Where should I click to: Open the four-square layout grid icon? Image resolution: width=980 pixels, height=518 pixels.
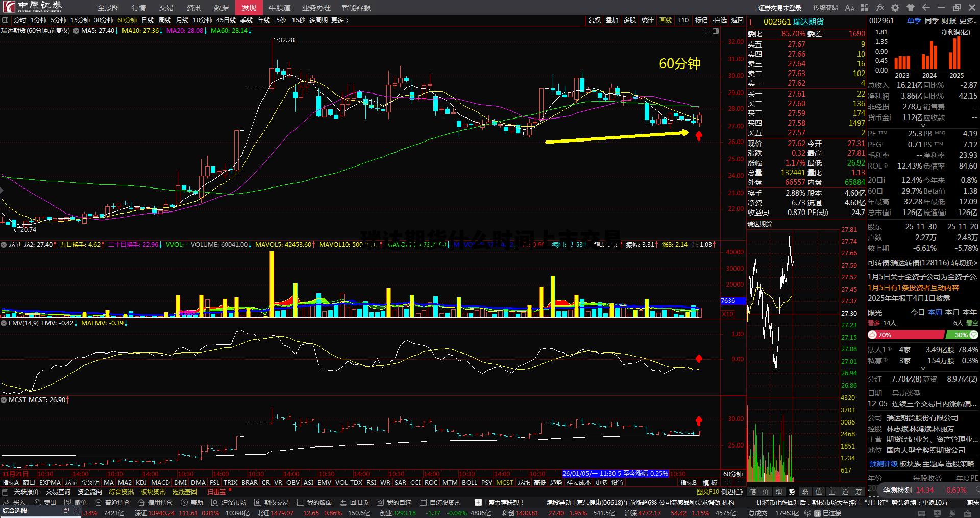coord(864,8)
